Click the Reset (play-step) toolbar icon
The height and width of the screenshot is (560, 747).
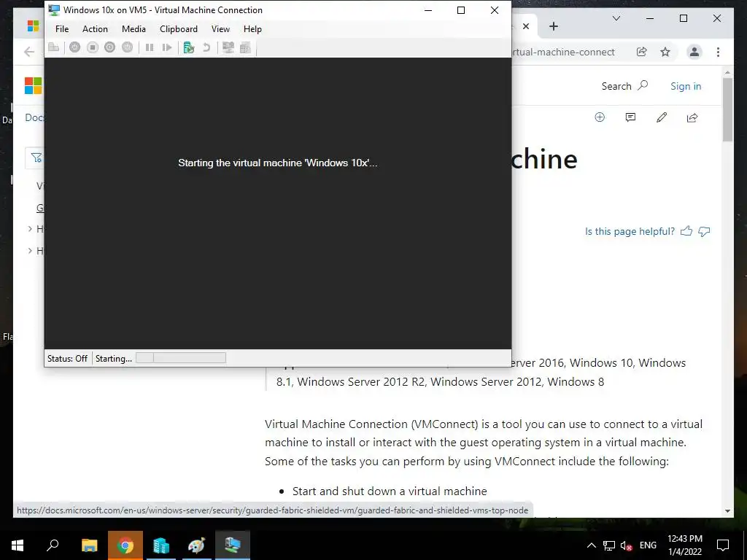click(167, 47)
